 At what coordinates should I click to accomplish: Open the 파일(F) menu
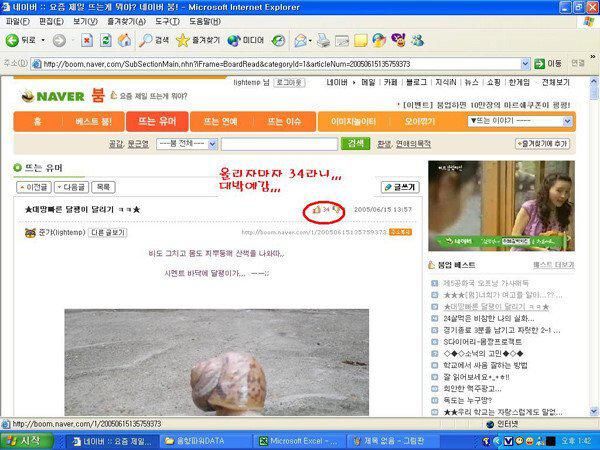point(18,21)
